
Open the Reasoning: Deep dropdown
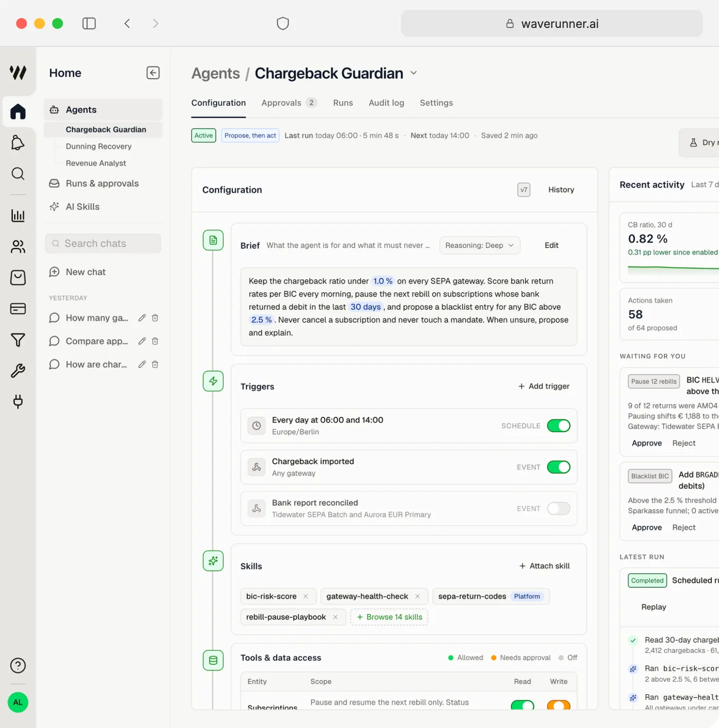pyautogui.click(x=480, y=245)
